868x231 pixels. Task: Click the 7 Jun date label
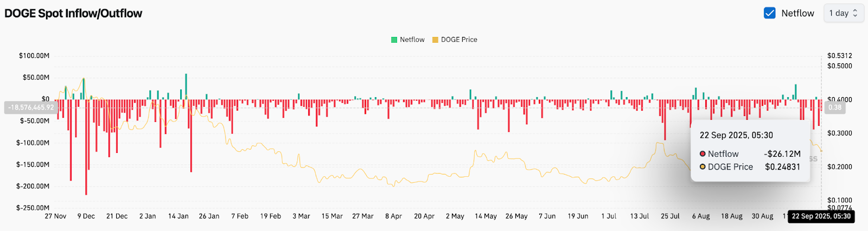[547, 216]
